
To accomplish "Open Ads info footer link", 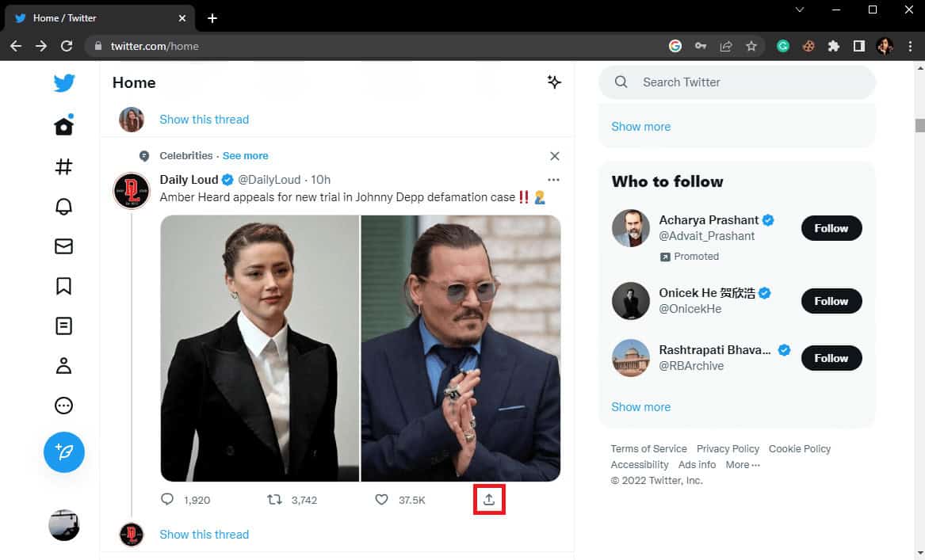I will point(697,464).
